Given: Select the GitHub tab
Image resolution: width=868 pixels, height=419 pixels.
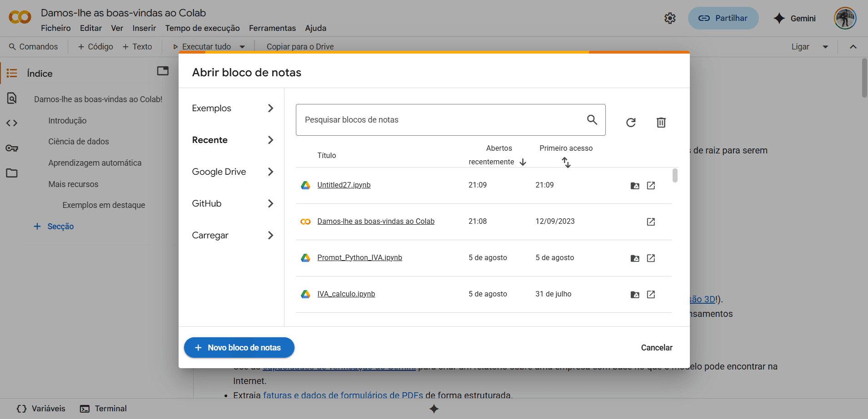Looking at the screenshot, I should (x=233, y=203).
